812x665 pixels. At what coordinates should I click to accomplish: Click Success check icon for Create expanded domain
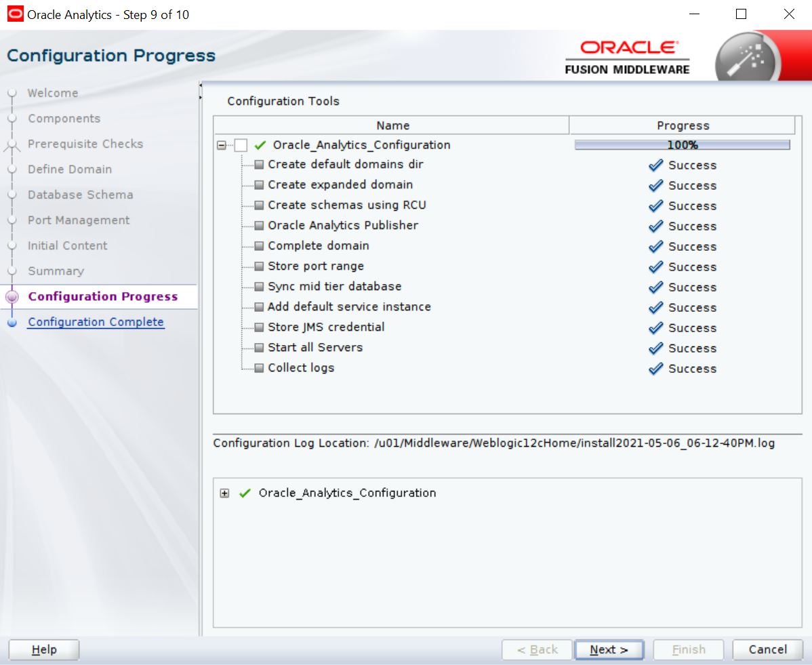(x=655, y=186)
